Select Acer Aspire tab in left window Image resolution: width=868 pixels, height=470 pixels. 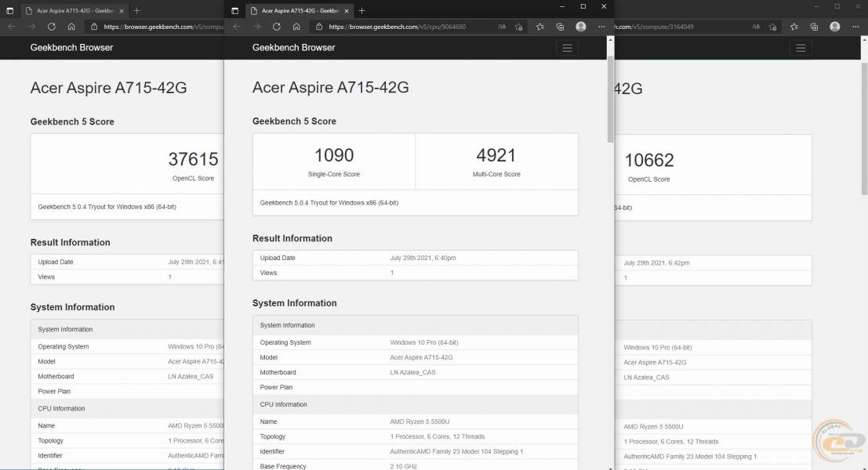[x=74, y=10]
